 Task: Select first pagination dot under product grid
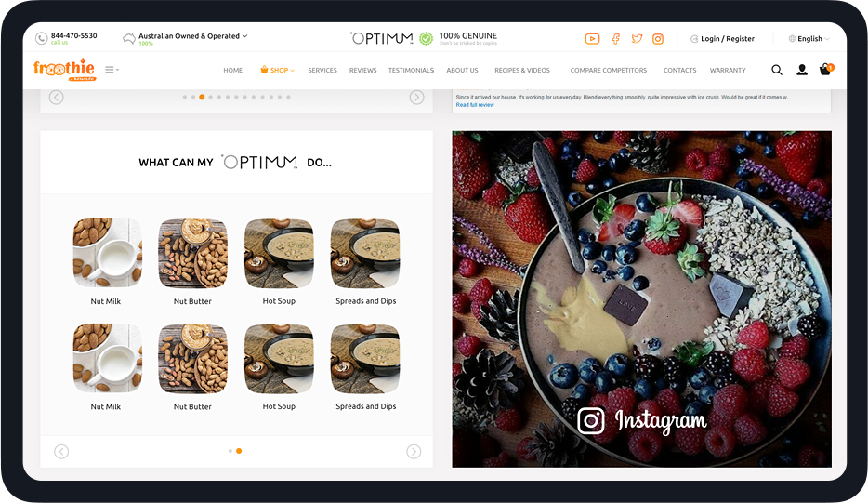tap(230, 451)
